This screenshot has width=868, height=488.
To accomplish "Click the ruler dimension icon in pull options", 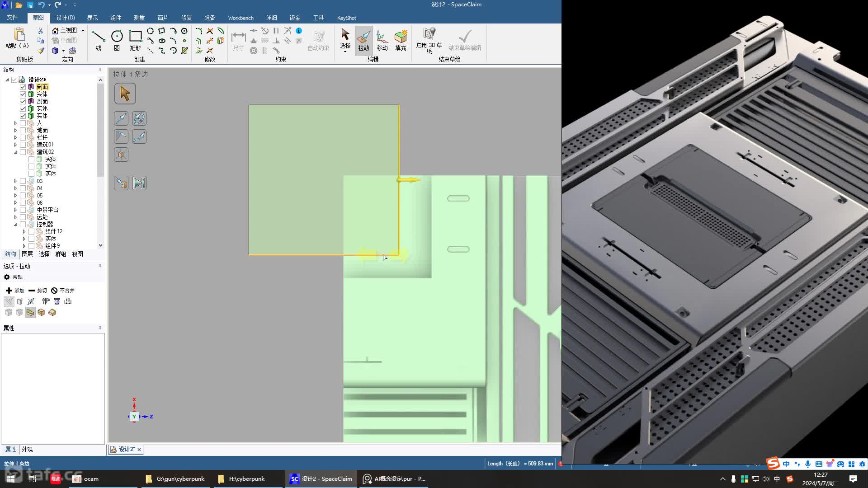I will pos(68,301).
